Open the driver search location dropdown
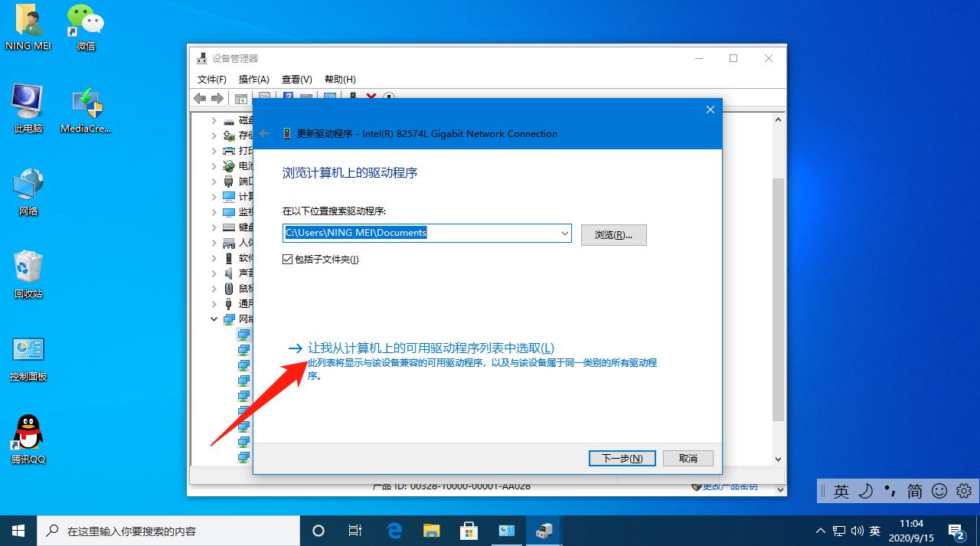The image size is (980, 546). click(564, 233)
